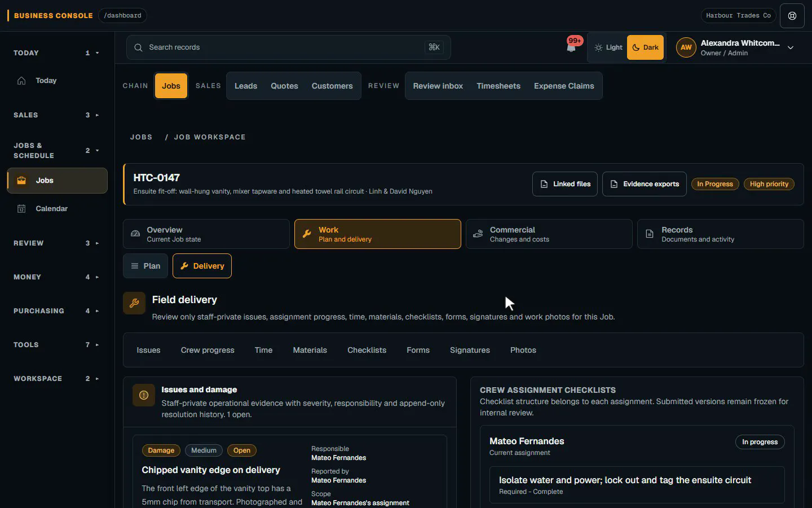This screenshot has width=812, height=508.
Task: Click the Jobs breadcrumb link
Action: [x=141, y=137]
